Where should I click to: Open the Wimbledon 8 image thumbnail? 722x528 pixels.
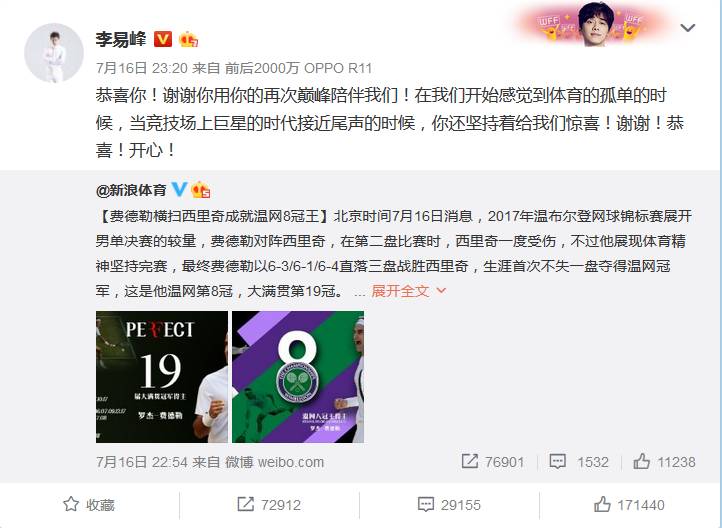pyautogui.click(x=298, y=377)
